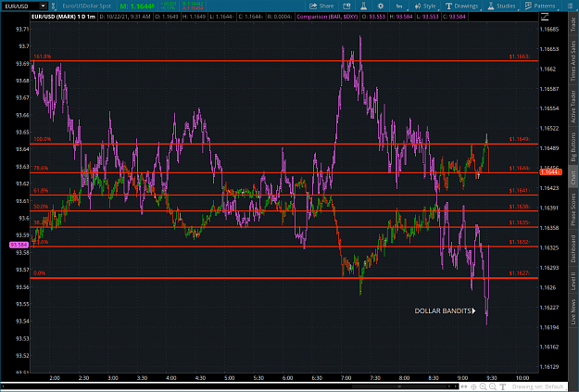Screen dimensions: 579x392
Task: Click the $1.1638 Fibonacci price label
Action: pyautogui.click(x=519, y=207)
